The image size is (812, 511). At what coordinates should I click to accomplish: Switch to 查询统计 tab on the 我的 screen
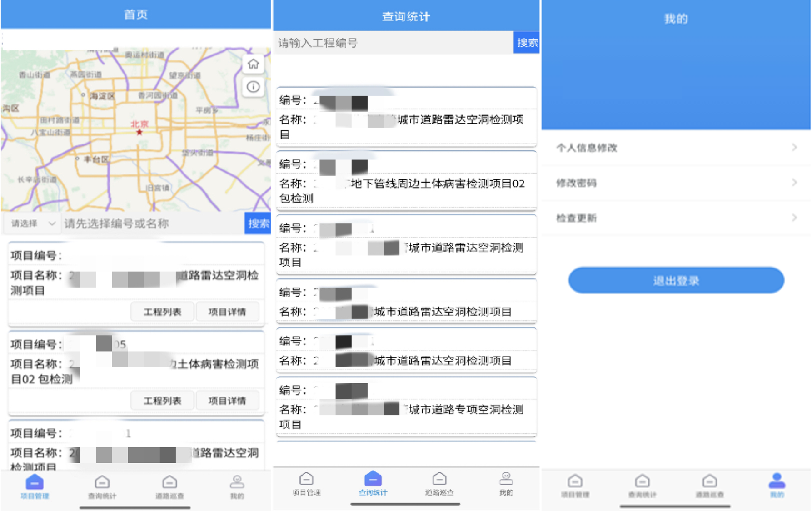pos(642,482)
